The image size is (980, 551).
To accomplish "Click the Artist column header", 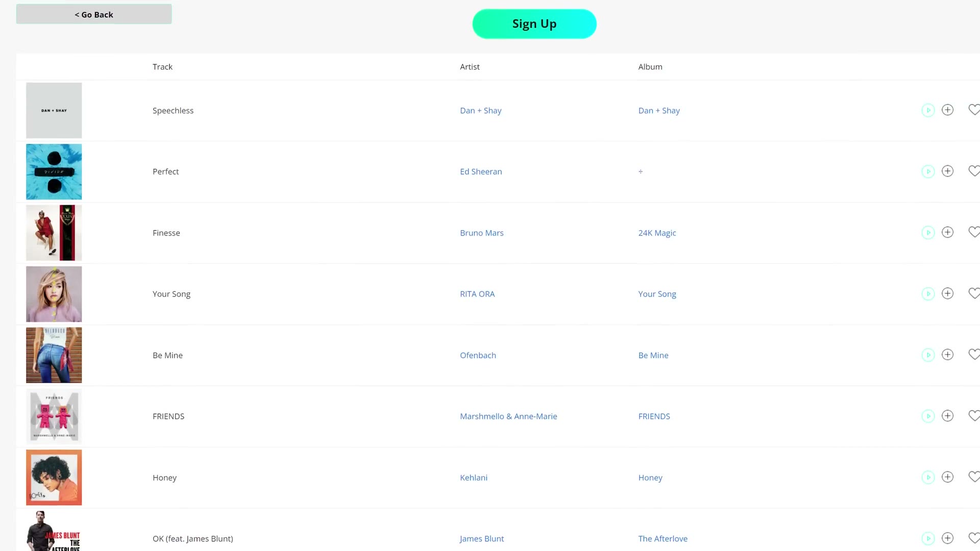I will (470, 67).
